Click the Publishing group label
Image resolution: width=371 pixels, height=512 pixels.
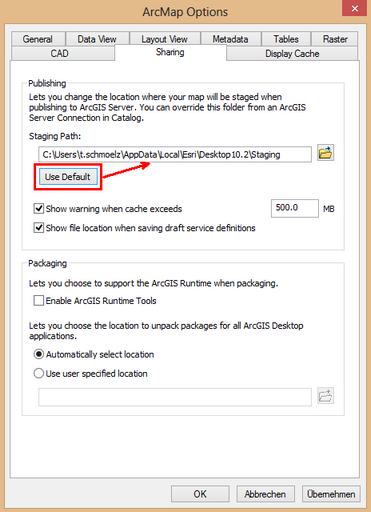pyautogui.click(x=47, y=83)
